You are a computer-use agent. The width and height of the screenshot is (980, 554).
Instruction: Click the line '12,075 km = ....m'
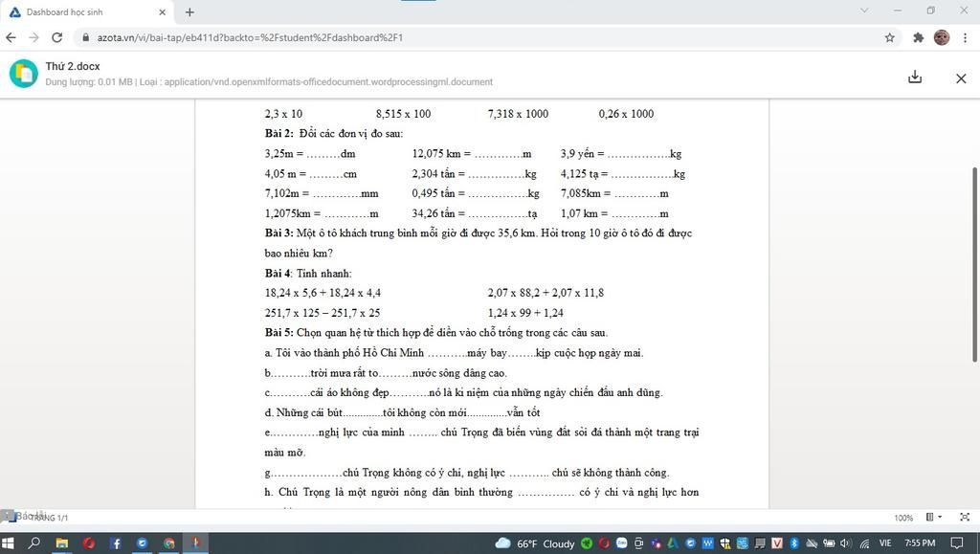point(471,154)
